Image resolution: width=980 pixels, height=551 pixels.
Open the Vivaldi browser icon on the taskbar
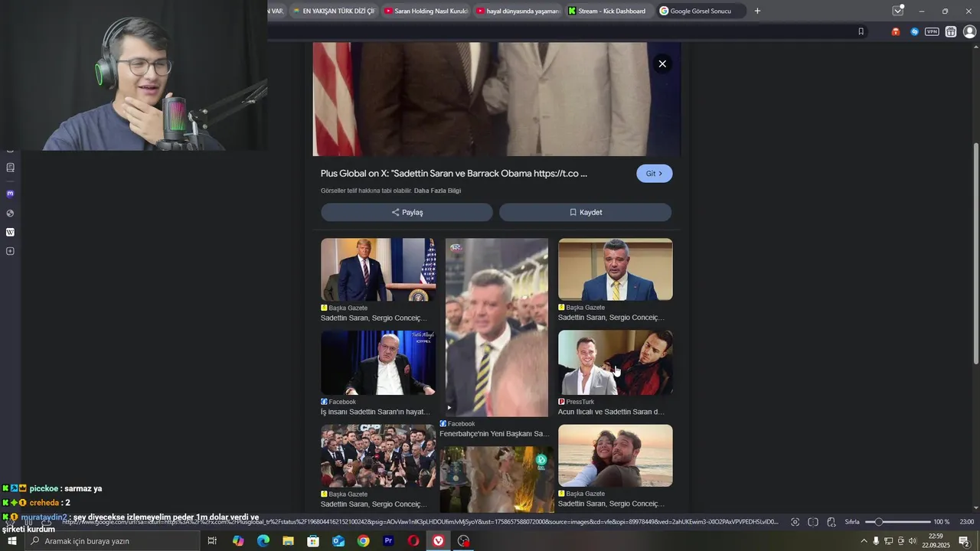tap(438, 541)
